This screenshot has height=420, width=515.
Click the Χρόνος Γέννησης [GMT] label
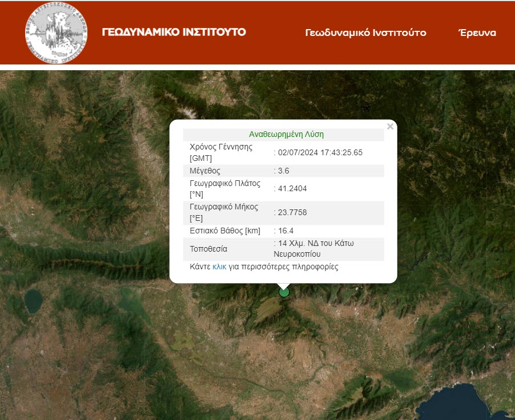[x=221, y=152]
